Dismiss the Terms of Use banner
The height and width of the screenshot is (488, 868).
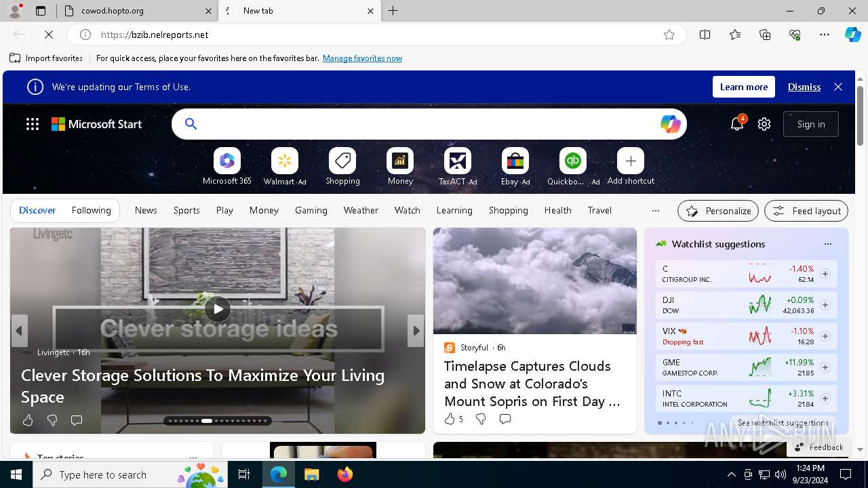(804, 87)
